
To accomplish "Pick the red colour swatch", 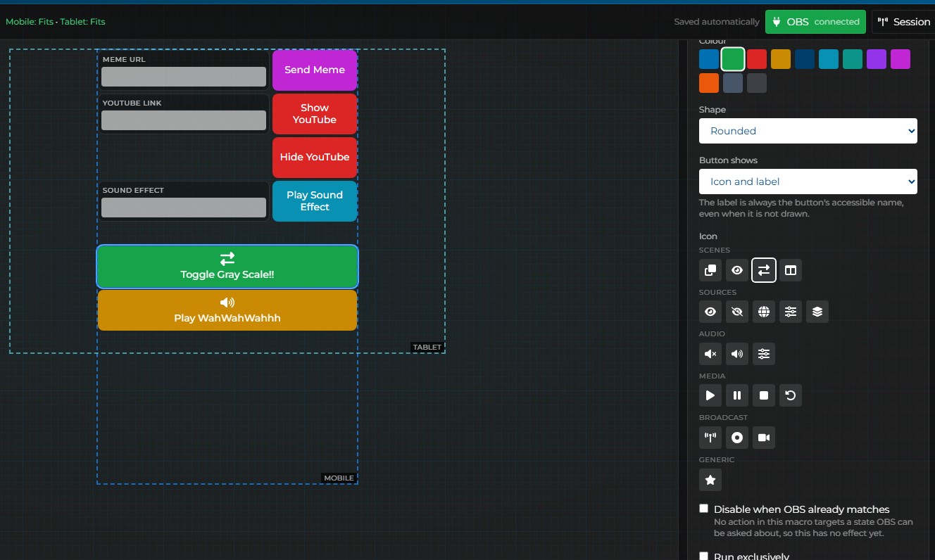I will 757,59.
